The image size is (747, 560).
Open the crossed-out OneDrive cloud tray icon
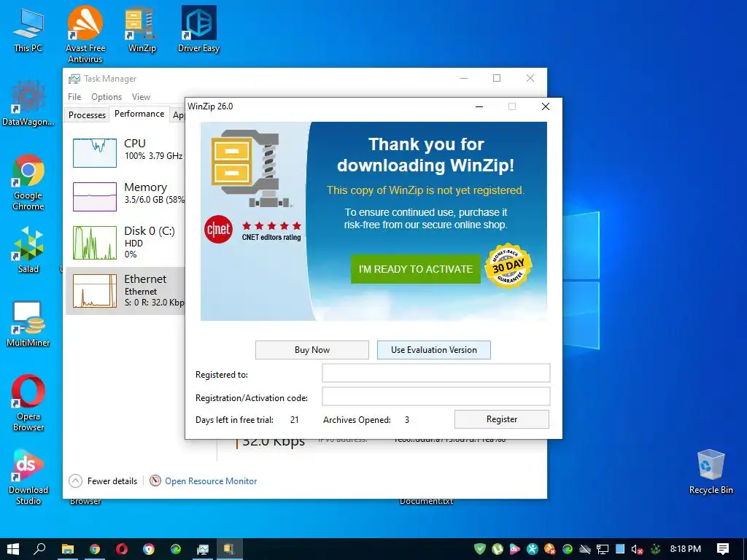coord(585,549)
